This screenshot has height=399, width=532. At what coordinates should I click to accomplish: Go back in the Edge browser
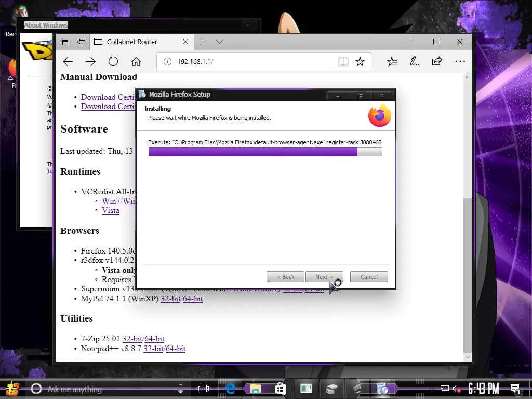click(x=68, y=61)
